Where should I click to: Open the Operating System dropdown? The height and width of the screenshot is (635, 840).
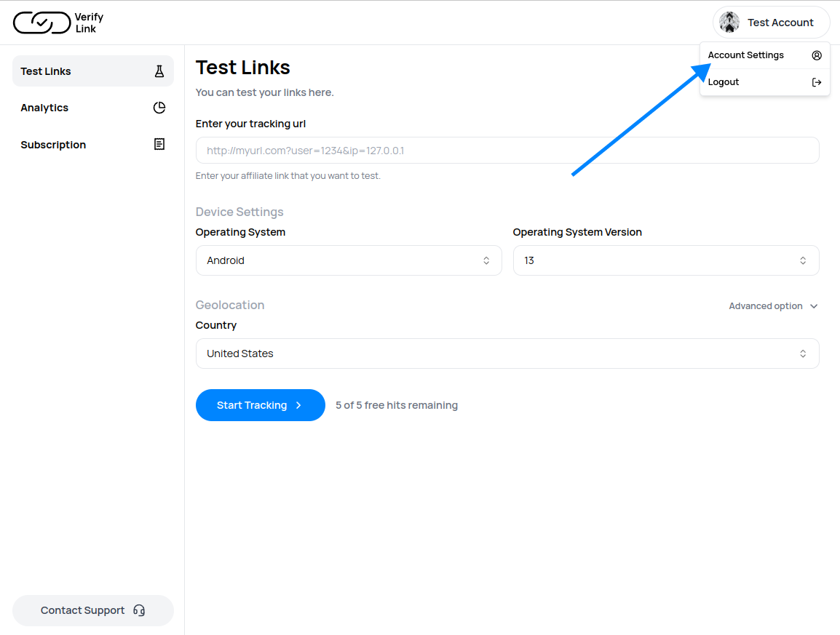[x=349, y=260]
